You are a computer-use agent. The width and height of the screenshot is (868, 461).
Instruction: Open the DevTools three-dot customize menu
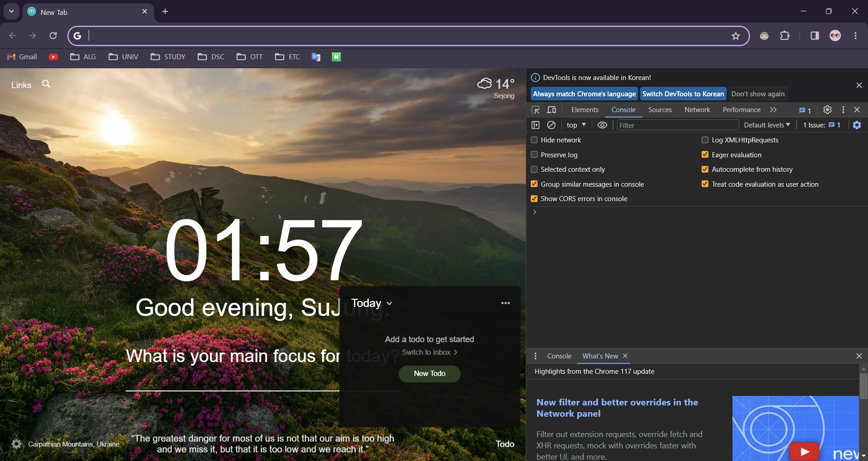(x=843, y=110)
